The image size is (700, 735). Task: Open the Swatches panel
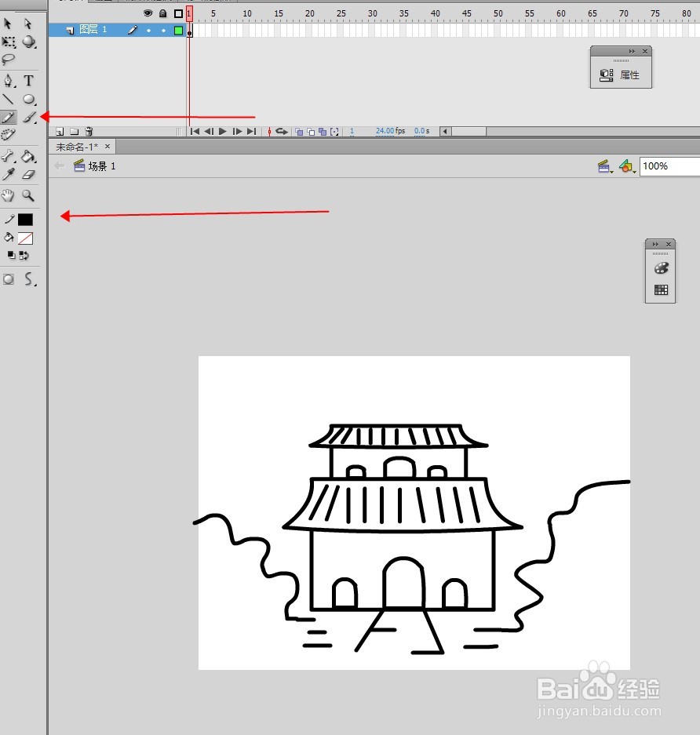pyautogui.click(x=660, y=290)
